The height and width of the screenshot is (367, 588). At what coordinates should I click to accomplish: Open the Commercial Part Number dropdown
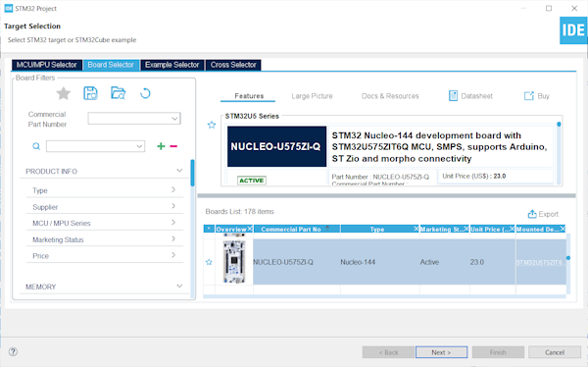pos(134,119)
